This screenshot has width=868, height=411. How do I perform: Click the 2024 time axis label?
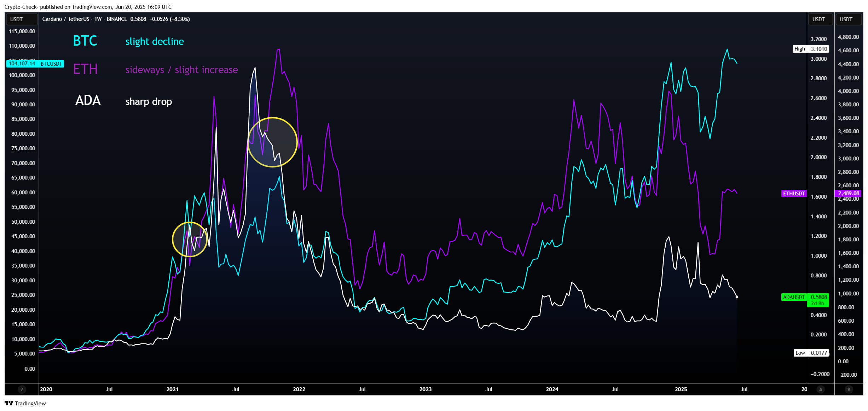coord(552,389)
